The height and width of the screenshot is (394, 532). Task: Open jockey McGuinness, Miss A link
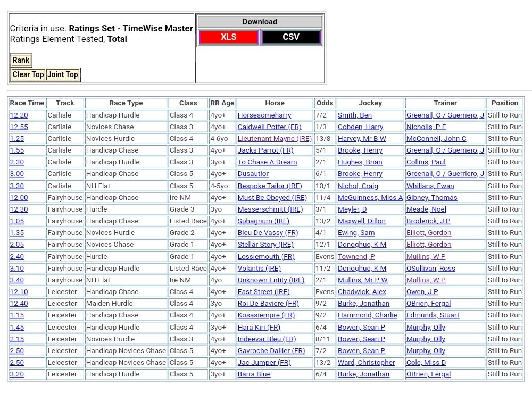coord(370,198)
